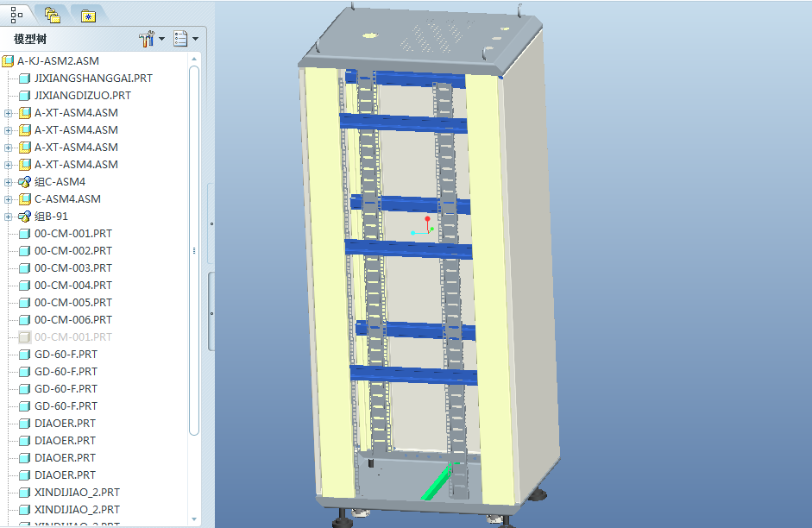Select the green diagonal beam at cabinet bottom
Viewport: 812px width, 528px height.
(x=437, y=482)
